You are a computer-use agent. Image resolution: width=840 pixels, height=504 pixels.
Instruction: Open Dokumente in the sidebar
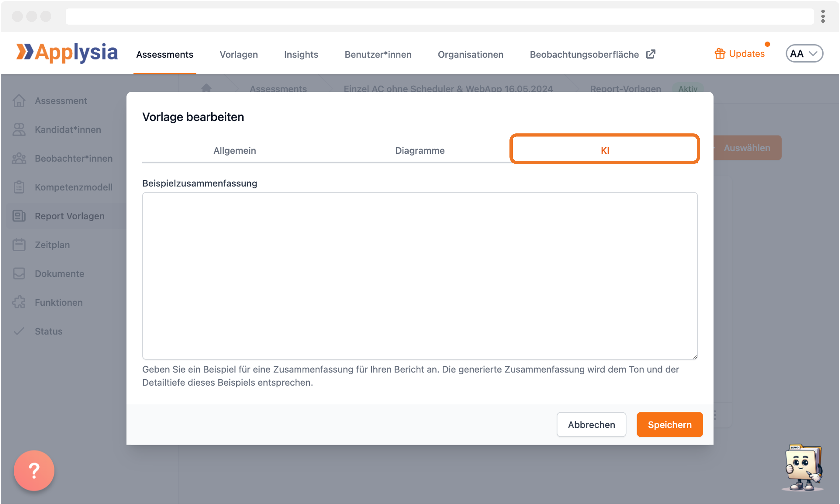click(x=59, y=274)
